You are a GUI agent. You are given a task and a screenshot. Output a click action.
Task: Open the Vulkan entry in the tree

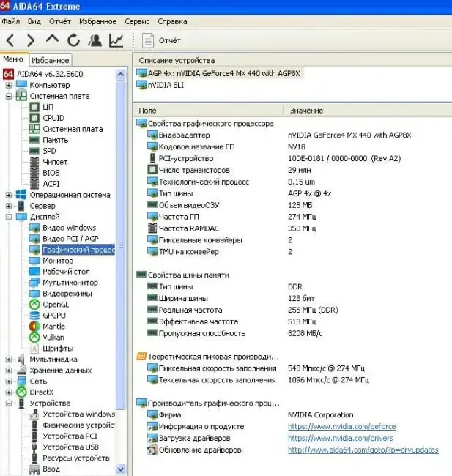(54, 338)
